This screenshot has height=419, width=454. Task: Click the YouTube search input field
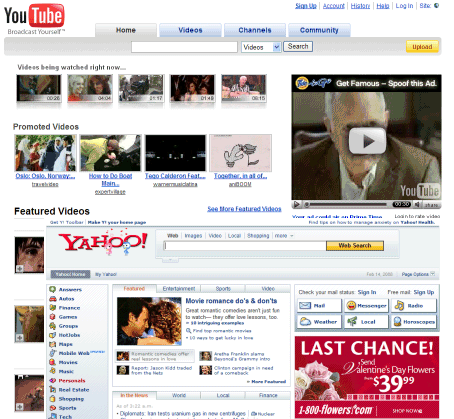184,47
